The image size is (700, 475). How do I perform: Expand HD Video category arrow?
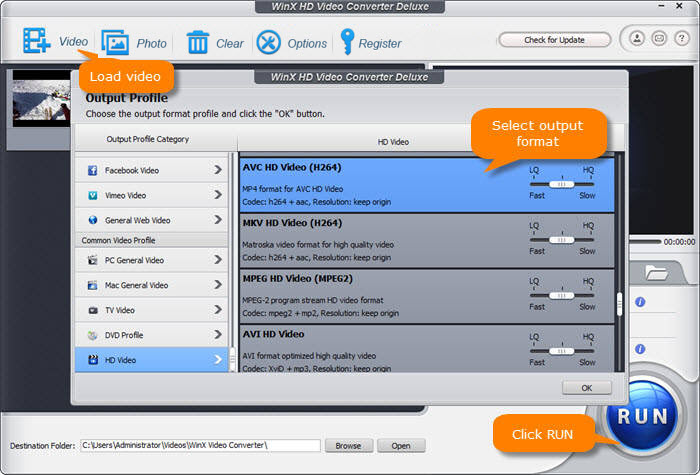[x=218, y=359]
